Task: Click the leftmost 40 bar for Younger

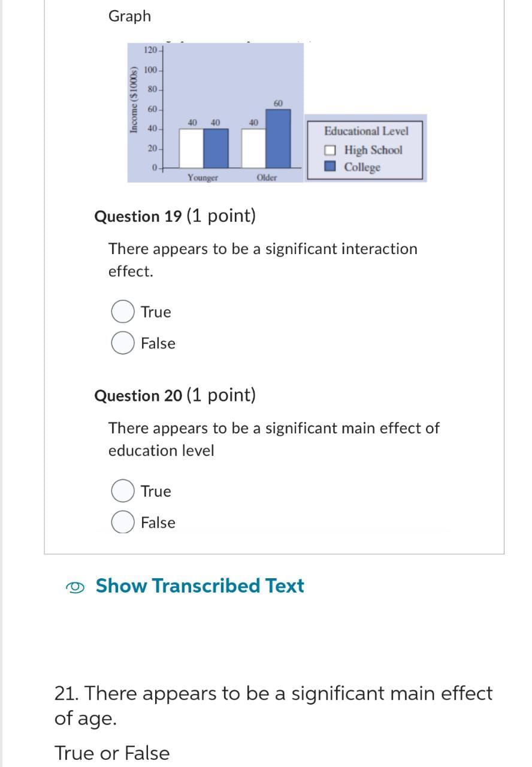Action: [193, 147]
